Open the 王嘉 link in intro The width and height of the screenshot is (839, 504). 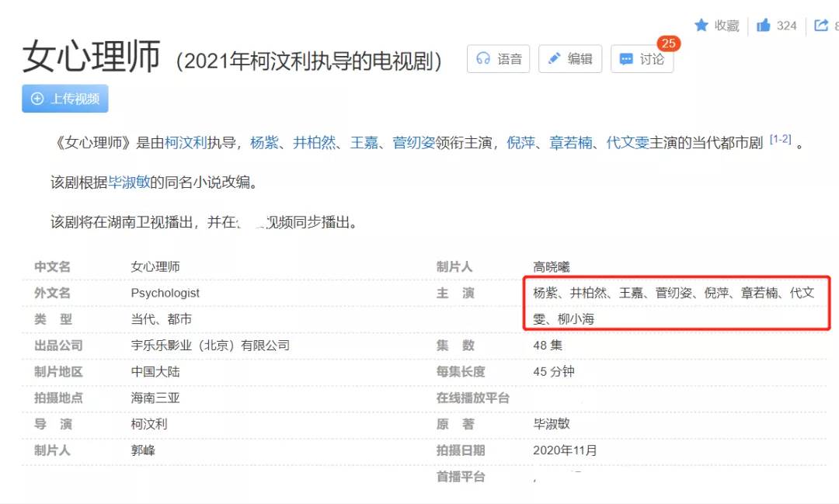pos(364,142)
